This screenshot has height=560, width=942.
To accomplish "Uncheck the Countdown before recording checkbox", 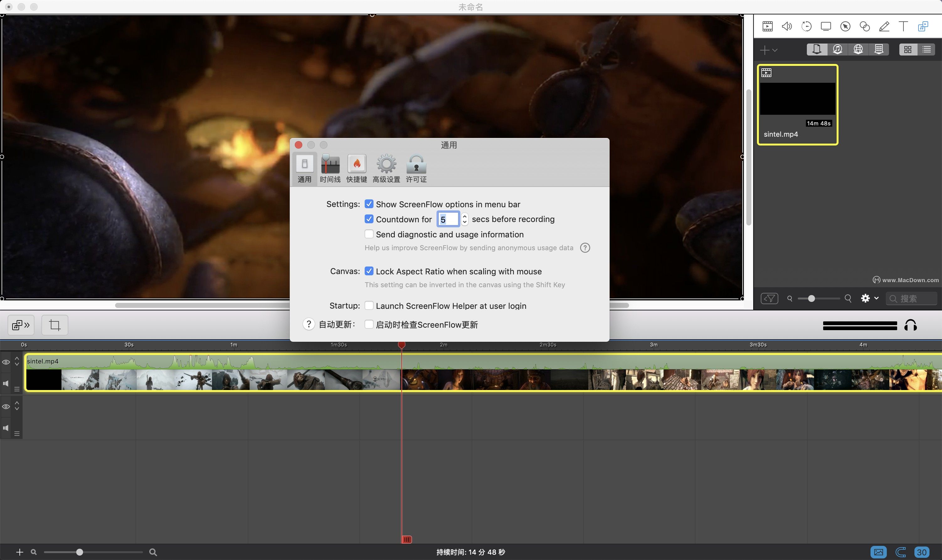I will point(369,219).
